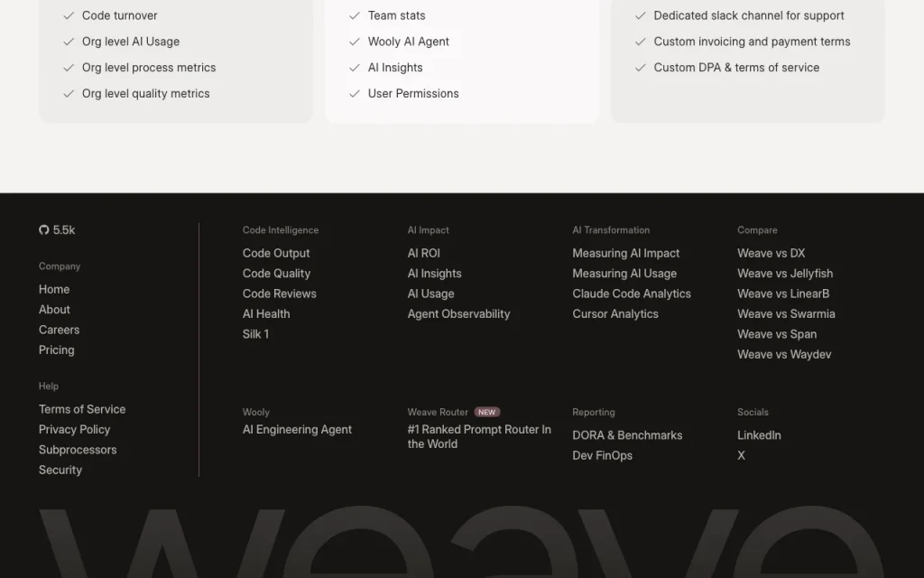
Task: Open Code Output under Code Intelligence
Action: pos(276,254)
